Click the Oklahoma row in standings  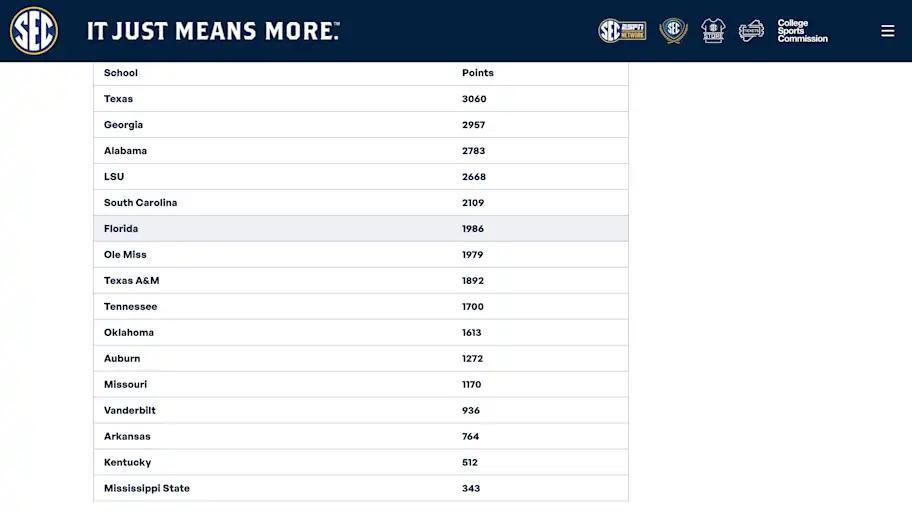coord(361,333)
